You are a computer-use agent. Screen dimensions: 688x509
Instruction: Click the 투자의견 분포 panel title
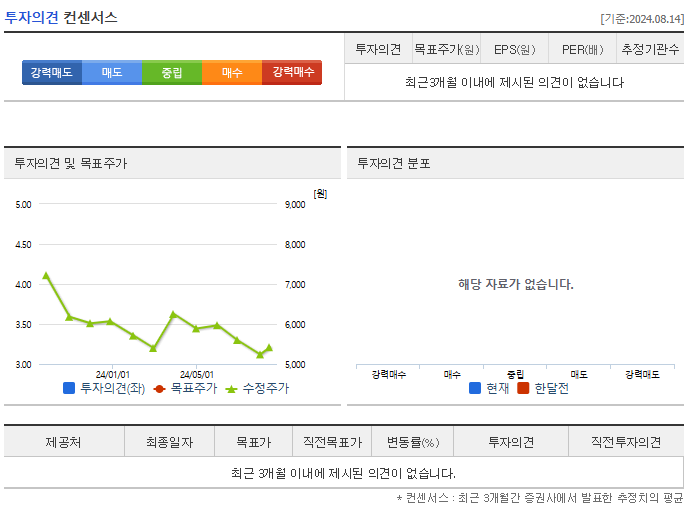(x=394, y=163)
